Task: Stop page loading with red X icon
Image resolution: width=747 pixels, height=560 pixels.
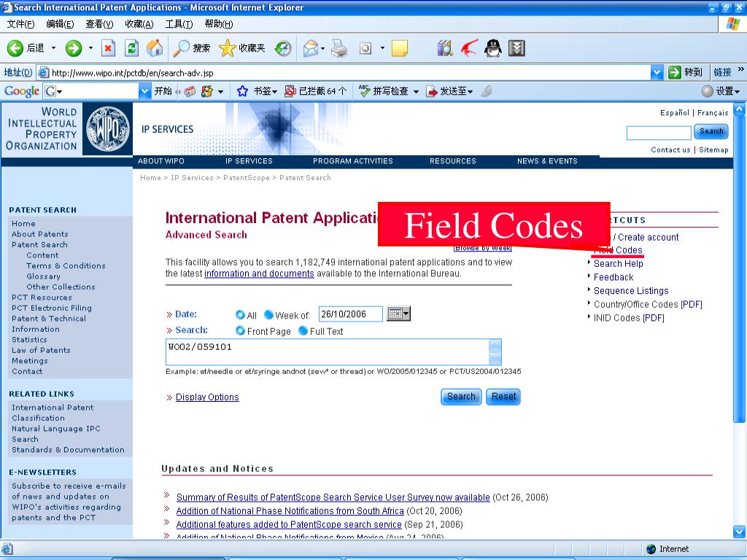Action: point(109,48)
